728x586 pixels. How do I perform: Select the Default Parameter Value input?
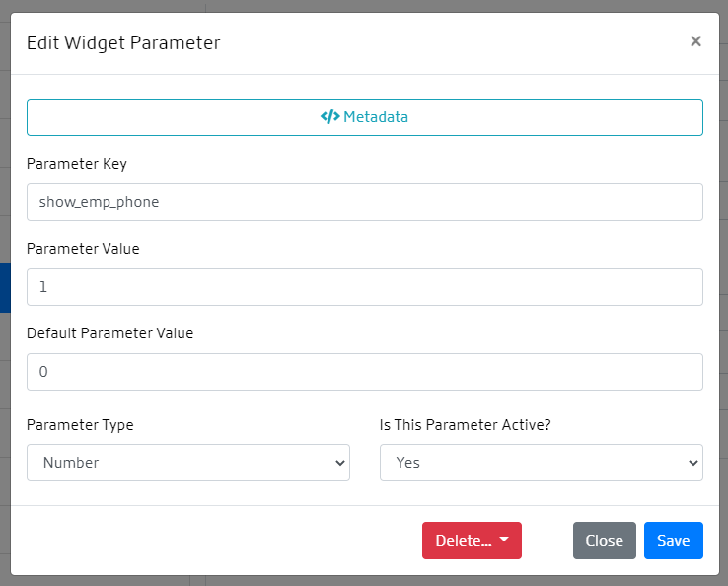364,372
